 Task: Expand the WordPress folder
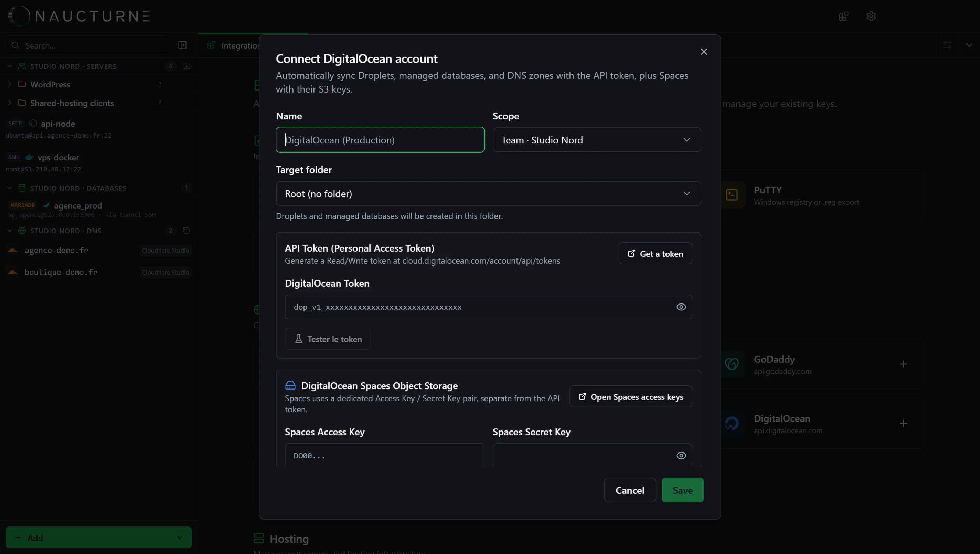(10, 84)
